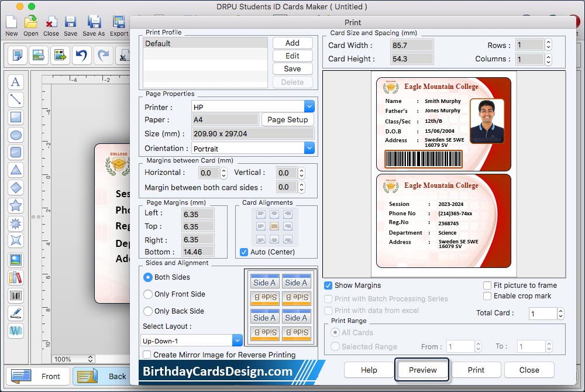
Task: Switch to the Front card tab
Action: pos(37,376)
